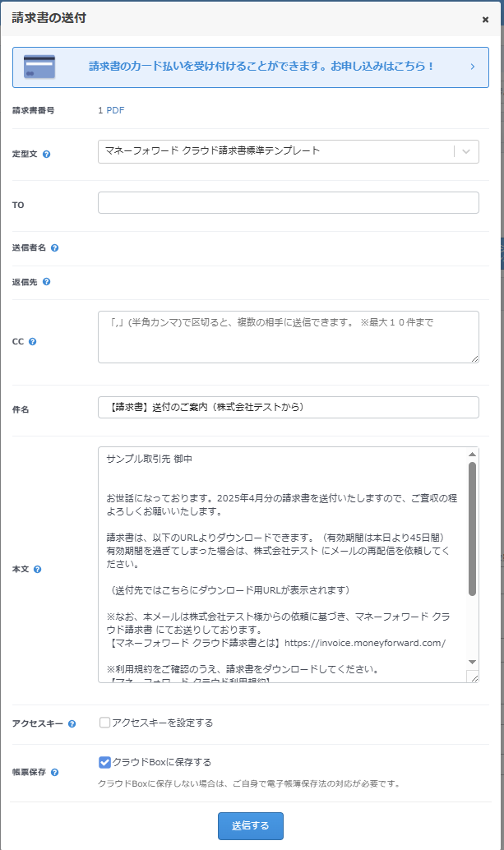This screenshot has width=504, height=850.
Task: Open the card payment application banner link
Action: pos(251,67)
